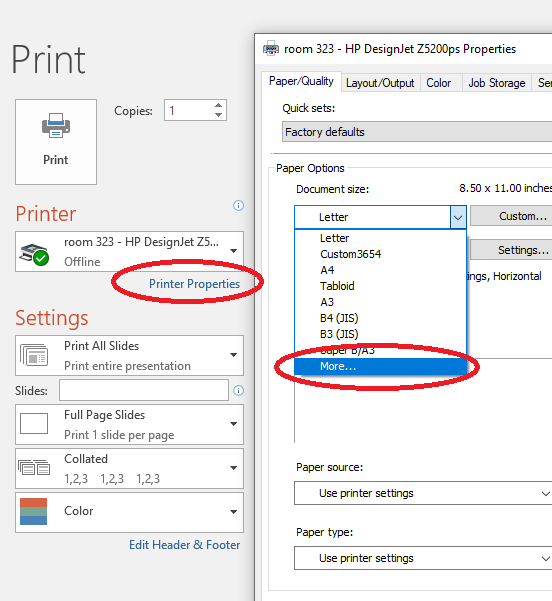
Task: Choose A3 in the size list
Action: pos(380,302)
